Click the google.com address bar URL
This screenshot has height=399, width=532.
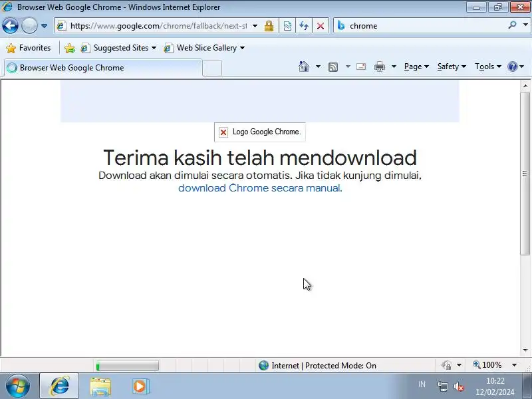(x=158, y=26)
